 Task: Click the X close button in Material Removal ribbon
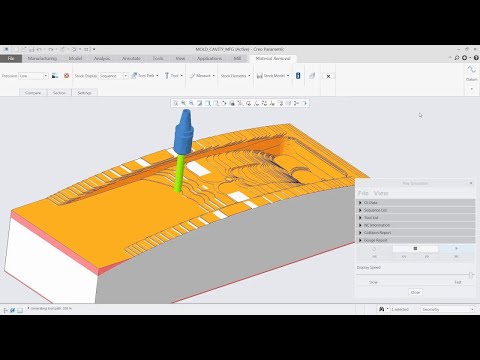(x=328, y=76)
